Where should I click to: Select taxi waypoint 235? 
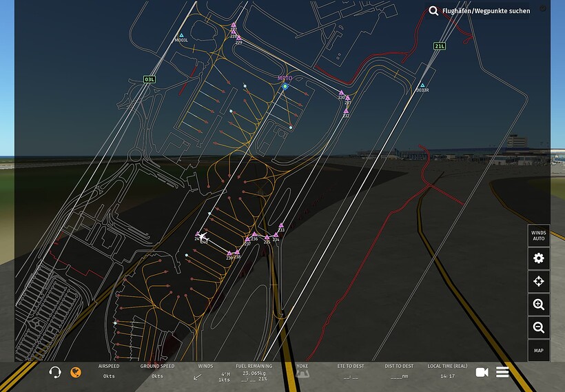[267, 238]
